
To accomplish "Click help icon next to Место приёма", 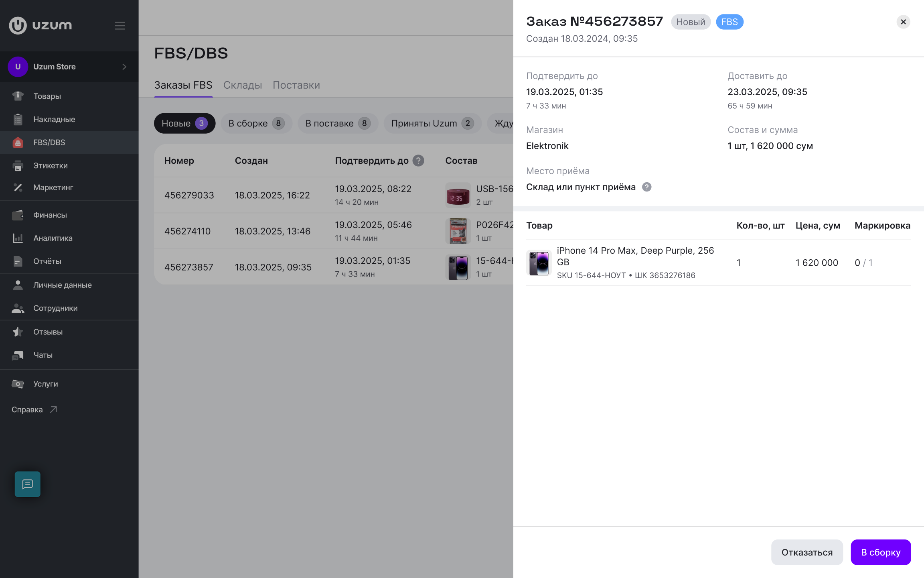I will (x=646, y=187).
